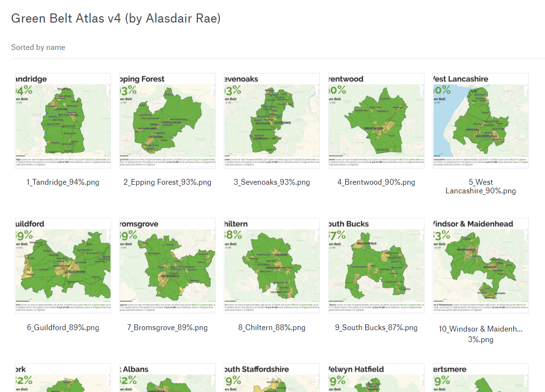Open the Welwyn Hatfield map thumbnail
This screenshot has height=392, width=545.
376,379
